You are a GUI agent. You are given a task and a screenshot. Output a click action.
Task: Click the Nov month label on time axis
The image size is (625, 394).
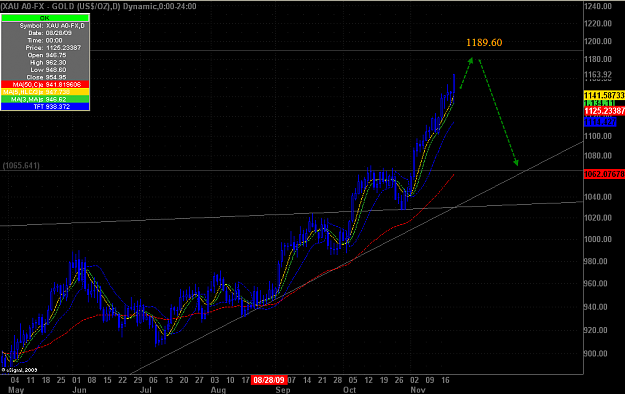418,390
